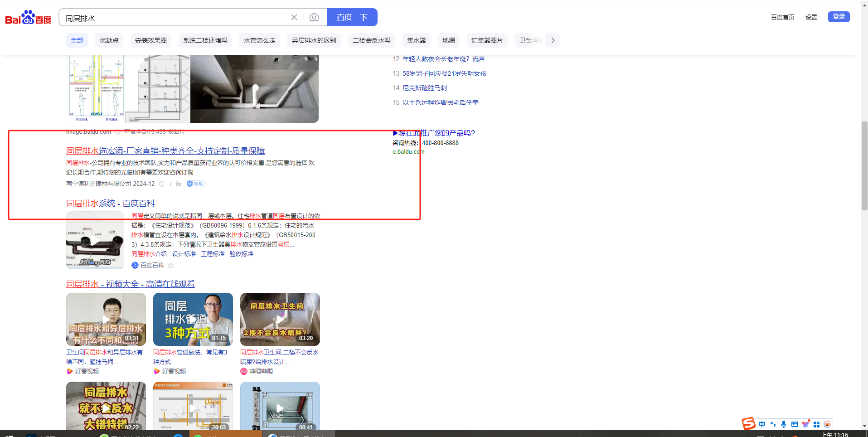This screenshot has height=437, width=868.
Task: Click the Baidu logo
Action: pyautogui.click(x=28, y=18)
